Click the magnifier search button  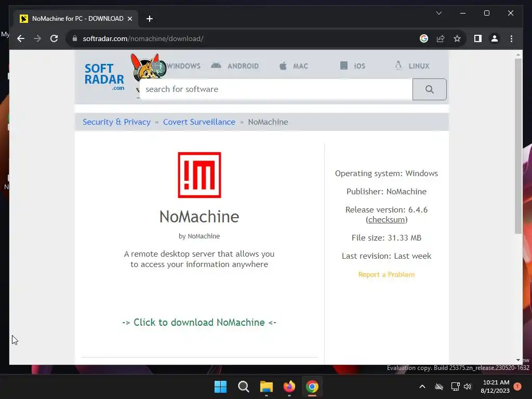430,89
